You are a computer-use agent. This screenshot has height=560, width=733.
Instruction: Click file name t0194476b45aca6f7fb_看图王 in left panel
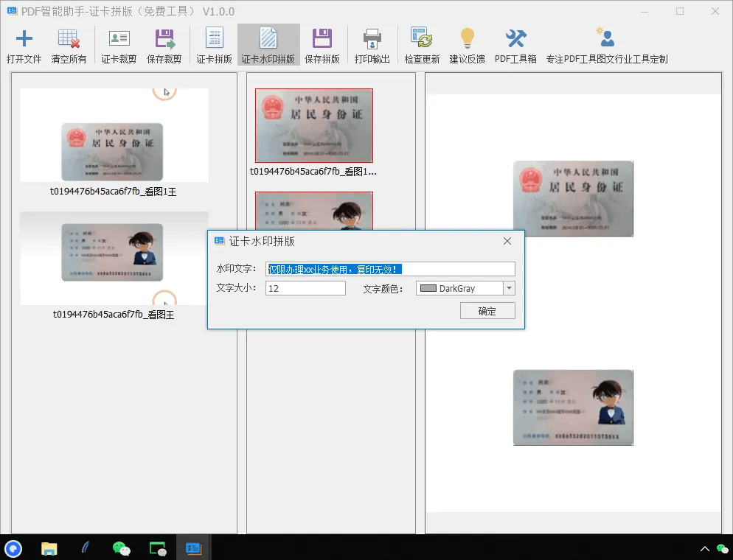click(x=114, y=315)
